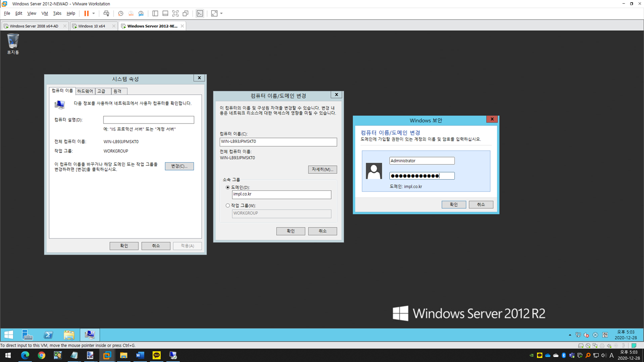Open Microsoft Edge from host taskbar
The width and height of the screenshot is (644, 362).
click(x=25, y=355)
